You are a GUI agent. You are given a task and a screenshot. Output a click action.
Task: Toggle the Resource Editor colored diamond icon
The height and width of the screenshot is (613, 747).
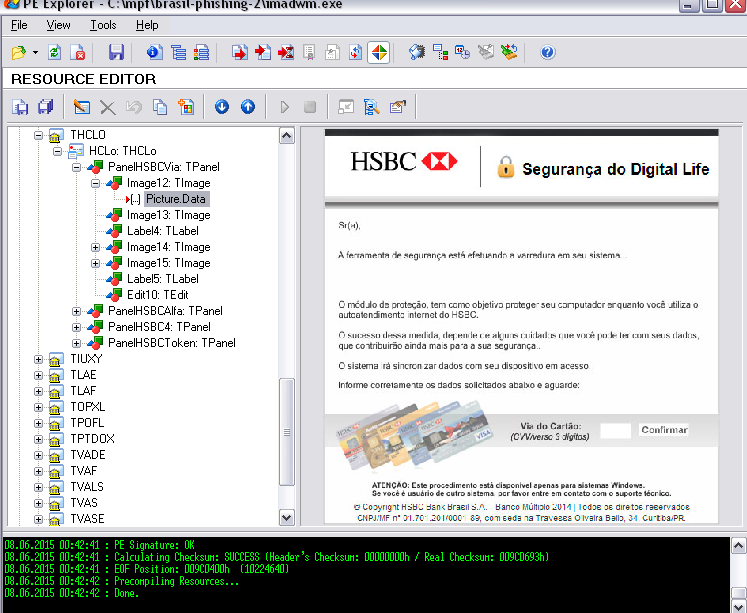point(379,52)
